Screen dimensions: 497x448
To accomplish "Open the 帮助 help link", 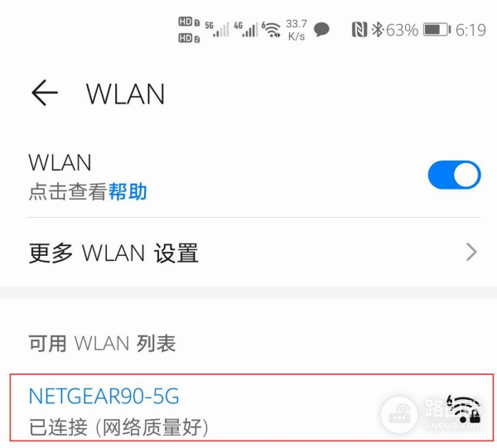I will [x=128, y=191].
